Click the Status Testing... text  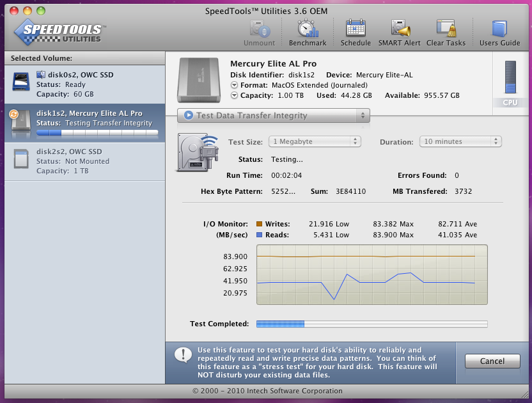click(270, 159)
